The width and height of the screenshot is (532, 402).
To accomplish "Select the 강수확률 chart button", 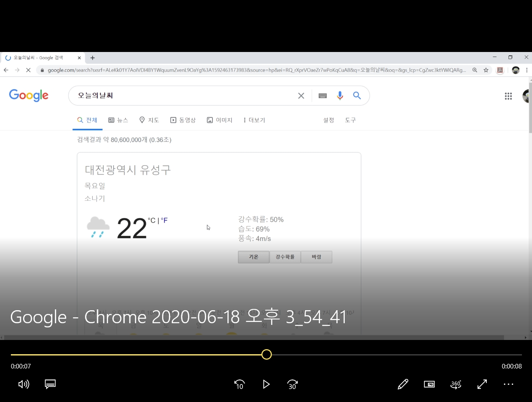I will click(x=285, y=257).
